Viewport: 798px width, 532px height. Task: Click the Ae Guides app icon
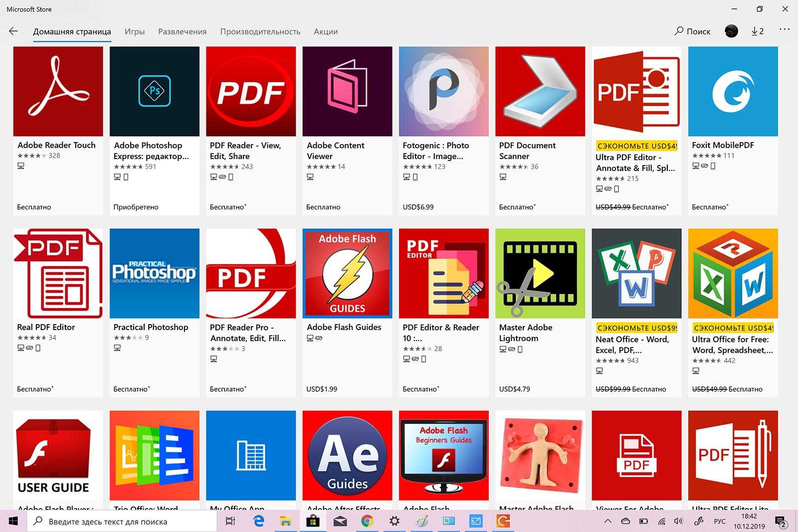coord(347,455)
